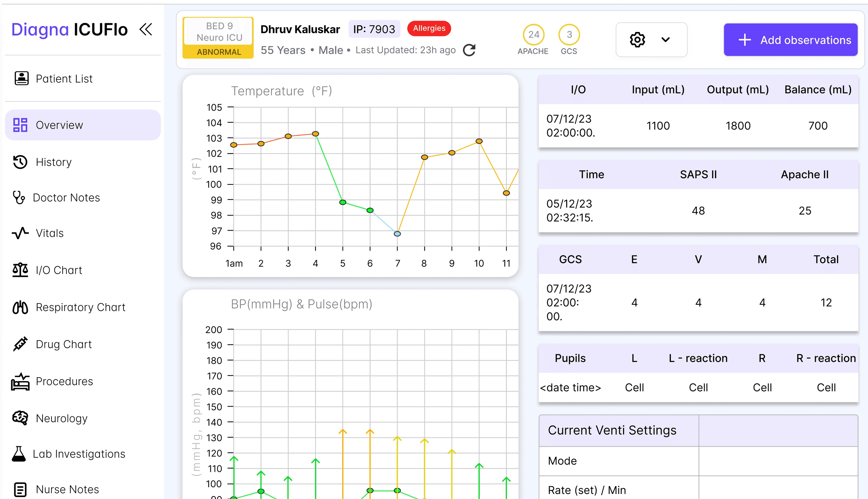Click the BED 9 Neuro ICU card

219,38
